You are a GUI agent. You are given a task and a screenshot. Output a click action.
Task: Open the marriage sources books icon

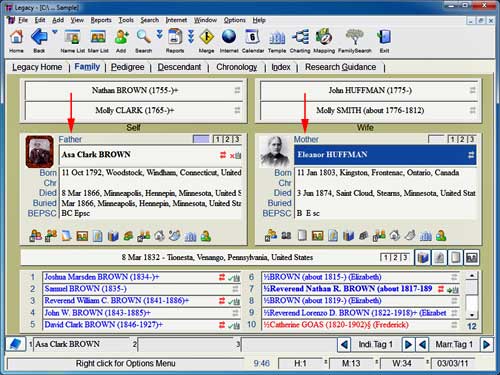click(x=423, y=257)
